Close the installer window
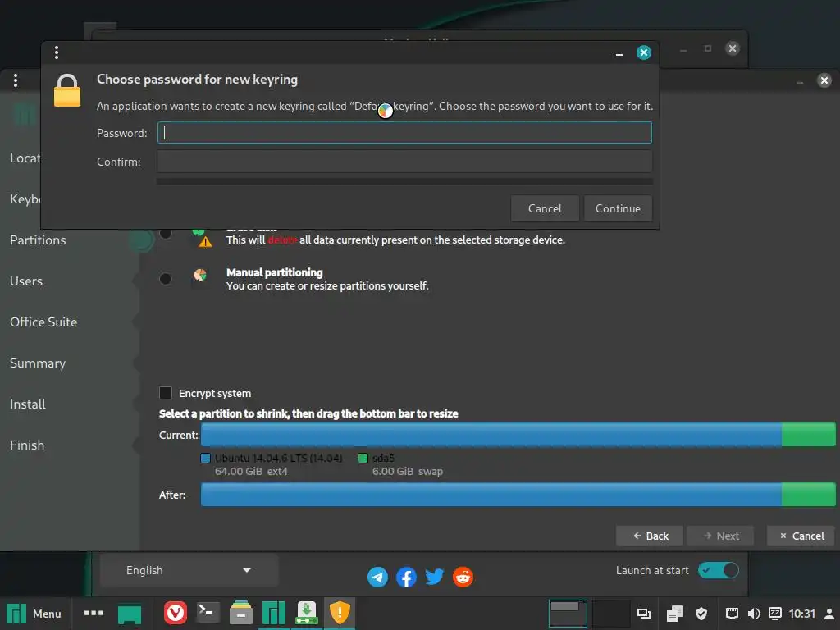 pos(824,80)
